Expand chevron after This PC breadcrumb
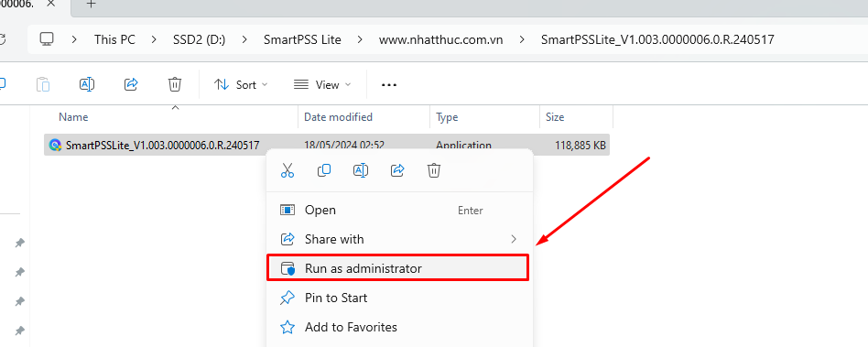 tap(154, 40)
